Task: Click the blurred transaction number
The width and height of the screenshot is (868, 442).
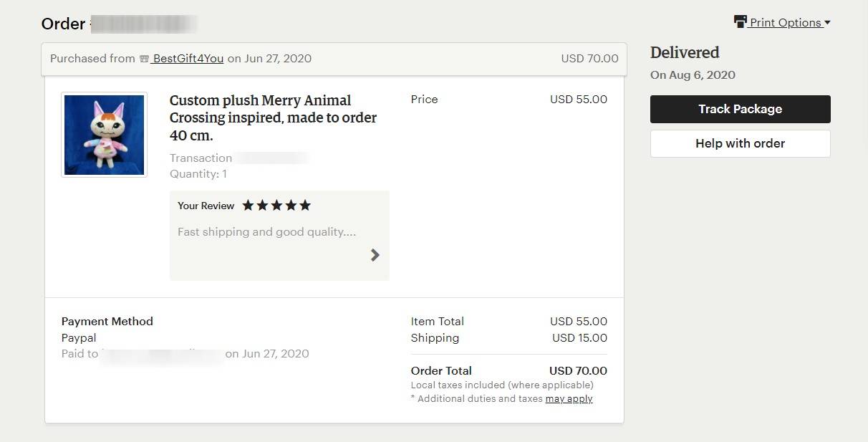Action: pyautogui.click(x=272, y=158)
